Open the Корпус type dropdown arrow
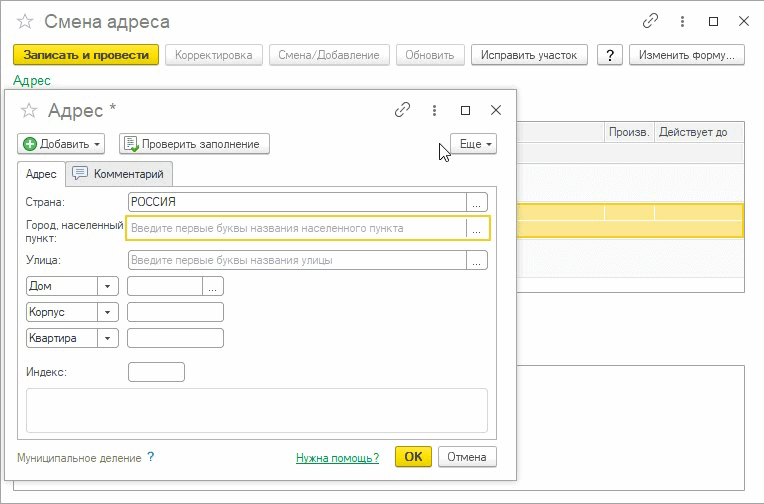The height and width of the screenshot is (504, 764). tap(108, 312)
